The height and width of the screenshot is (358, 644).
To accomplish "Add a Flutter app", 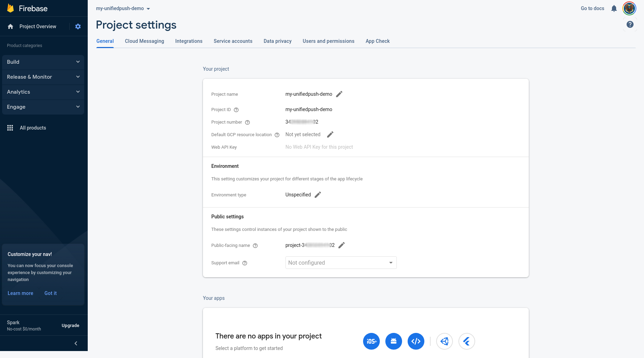I will [x=467, y=341].
